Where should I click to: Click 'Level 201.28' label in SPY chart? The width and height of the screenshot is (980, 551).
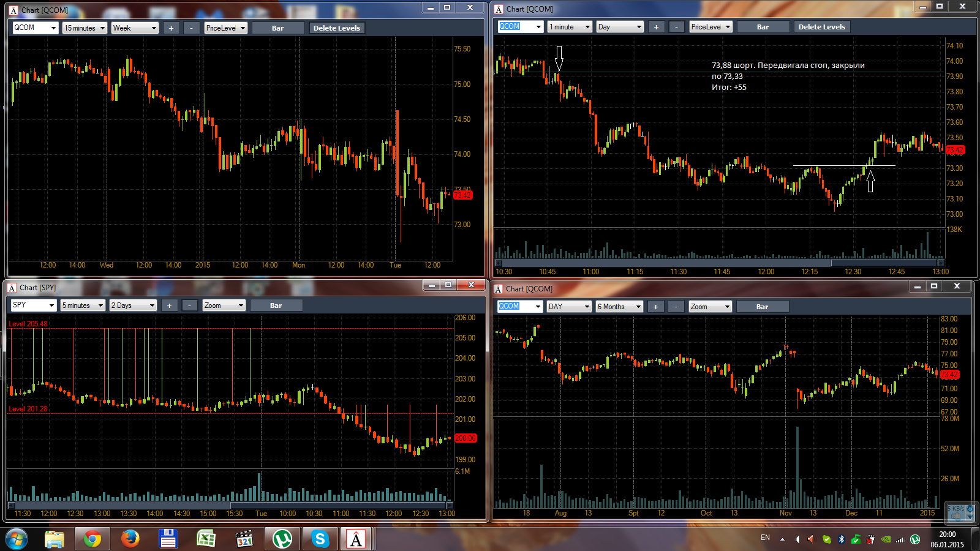tap(28, 409)
